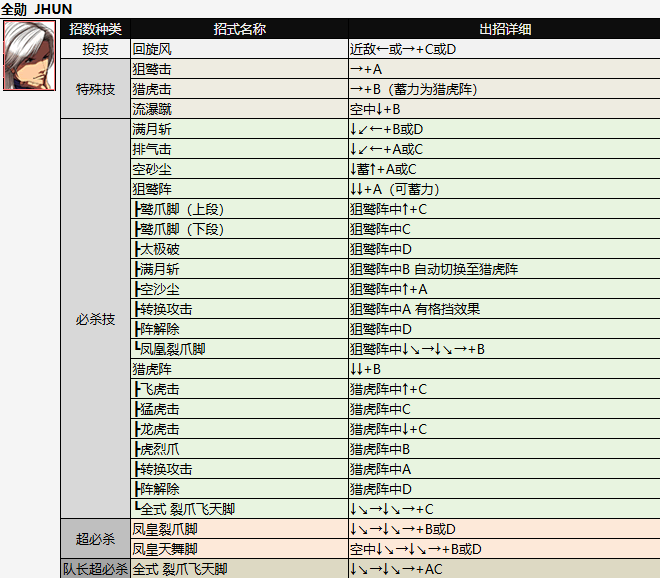Screen dimensions: 660x578
Task: Select the move name '流瀑蹴'
Action: (x=152, y=109)
